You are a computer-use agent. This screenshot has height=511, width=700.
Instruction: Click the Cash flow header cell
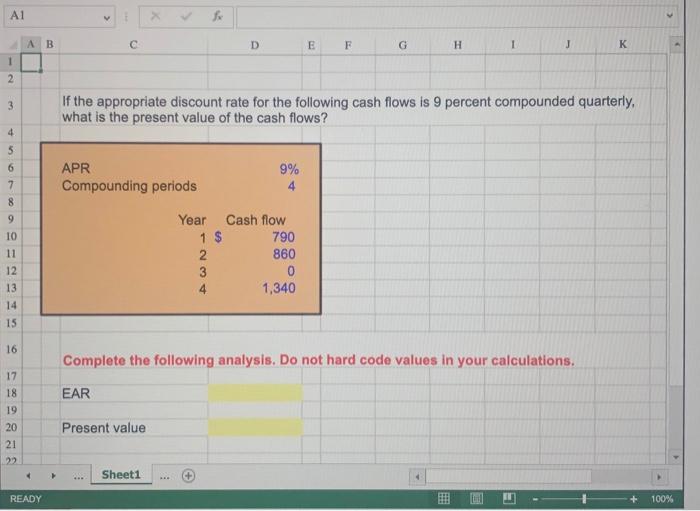255,220
